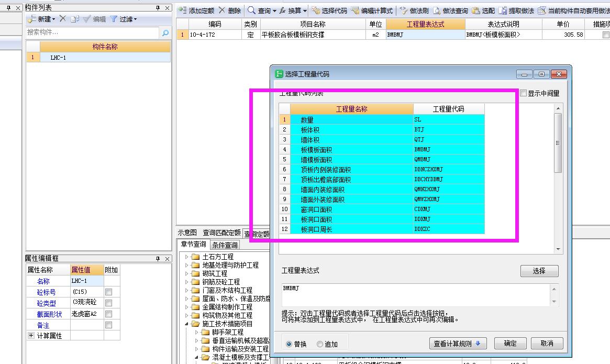Click the 构件名称 column header
The width and height of the screenshot is (610, 364).
point(105,47)
